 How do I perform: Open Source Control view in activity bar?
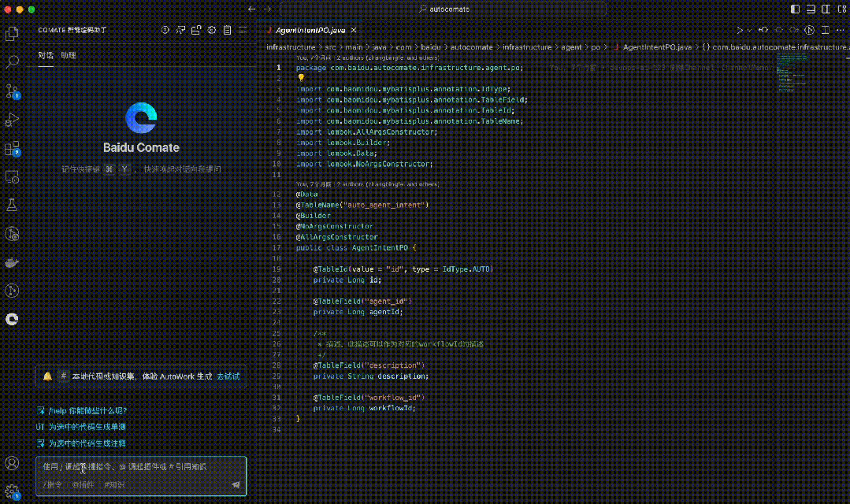point(12,91)
